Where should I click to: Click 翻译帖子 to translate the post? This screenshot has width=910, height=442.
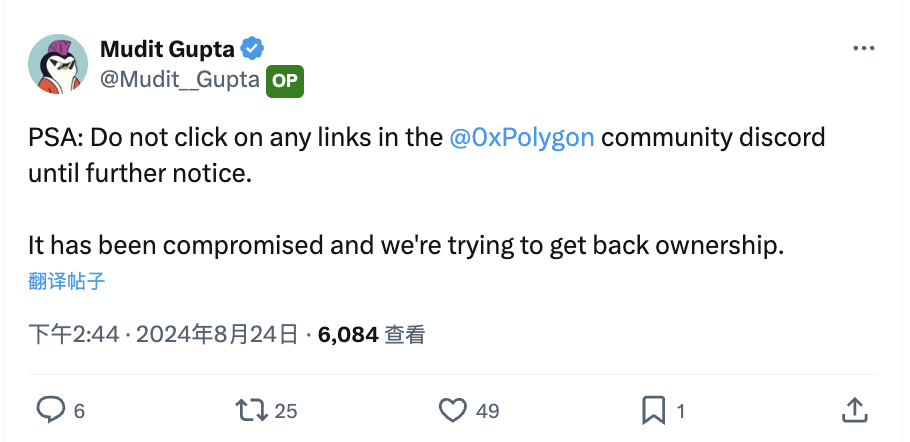click(68, 281)
